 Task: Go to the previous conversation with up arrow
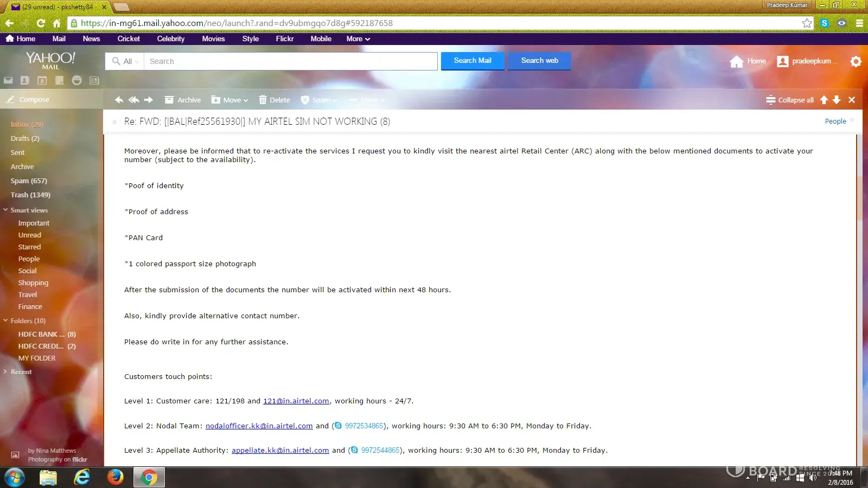824,100
